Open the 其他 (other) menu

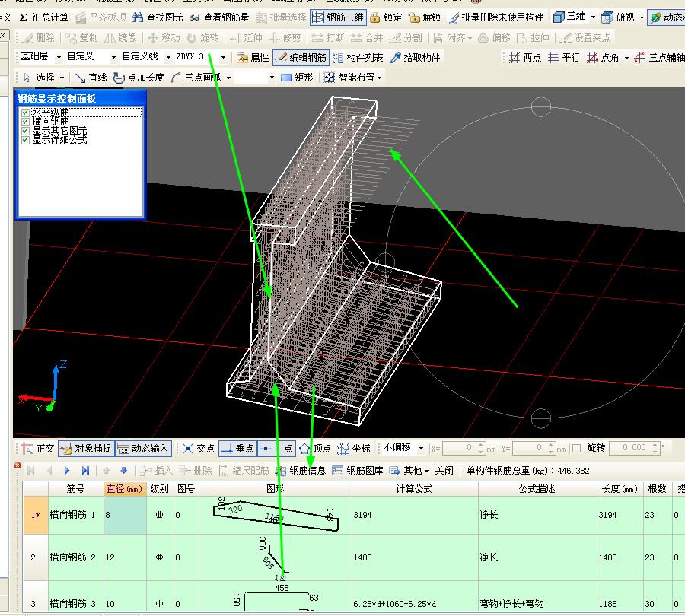pyautogui.click(x=410, y=470)
